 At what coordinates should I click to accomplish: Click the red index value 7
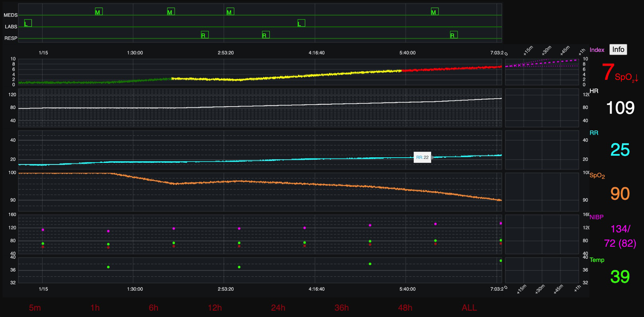[x=608, y=72]
